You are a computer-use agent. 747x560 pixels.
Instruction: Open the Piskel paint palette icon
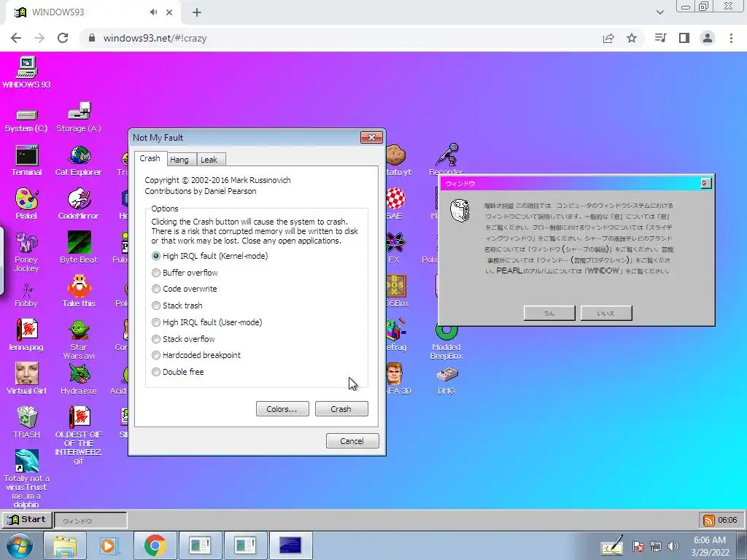pos(26,204)
